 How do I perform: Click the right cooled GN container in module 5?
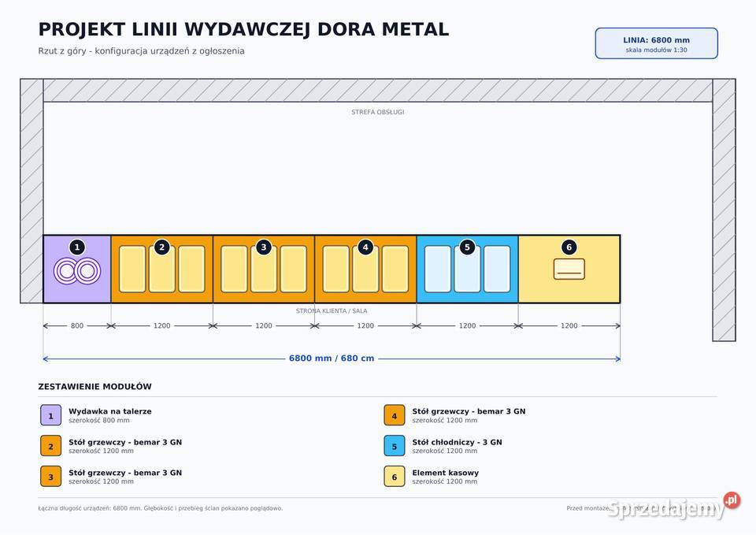[x=497, y=269]
